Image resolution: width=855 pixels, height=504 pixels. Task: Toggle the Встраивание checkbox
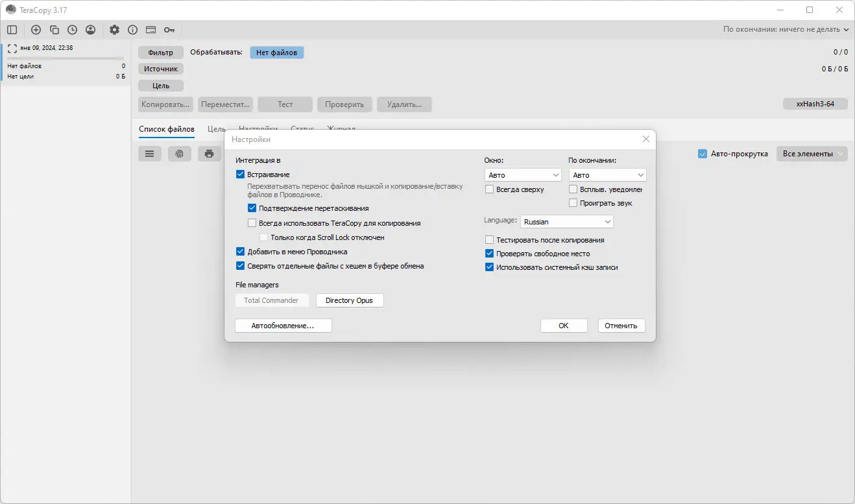tap(241, 174)
